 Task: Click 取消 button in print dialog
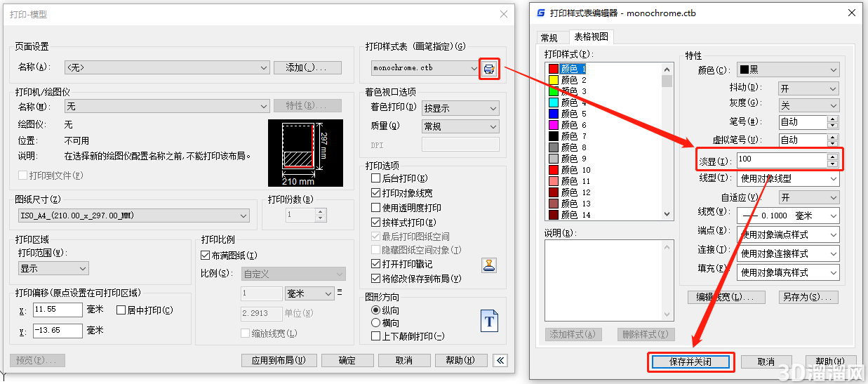tap(404, 360)
